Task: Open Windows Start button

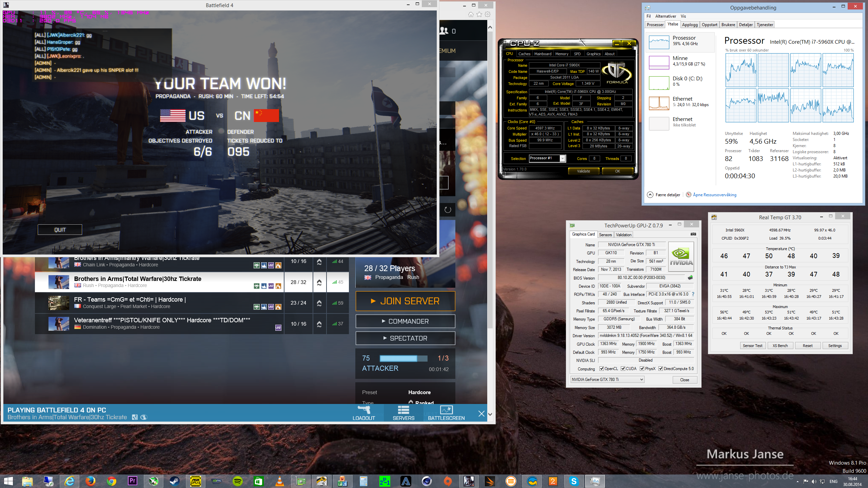Action: 8,481
